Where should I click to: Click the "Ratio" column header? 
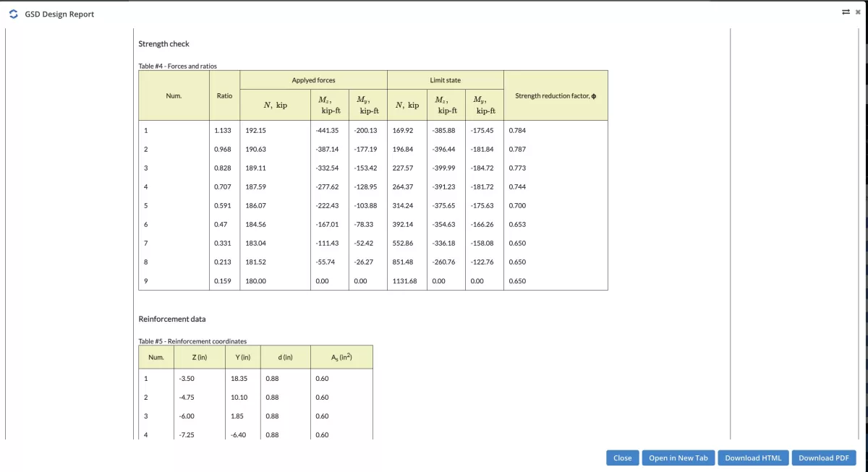tap(224, 95)
